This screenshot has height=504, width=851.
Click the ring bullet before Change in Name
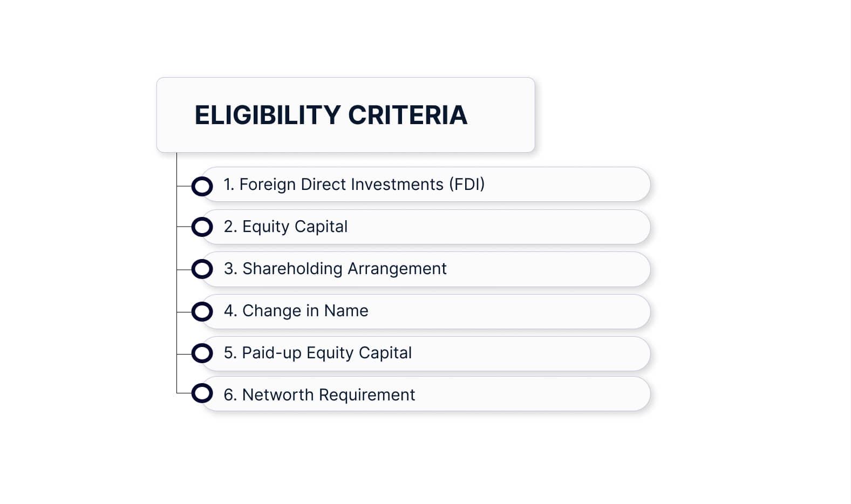(202, 311)
